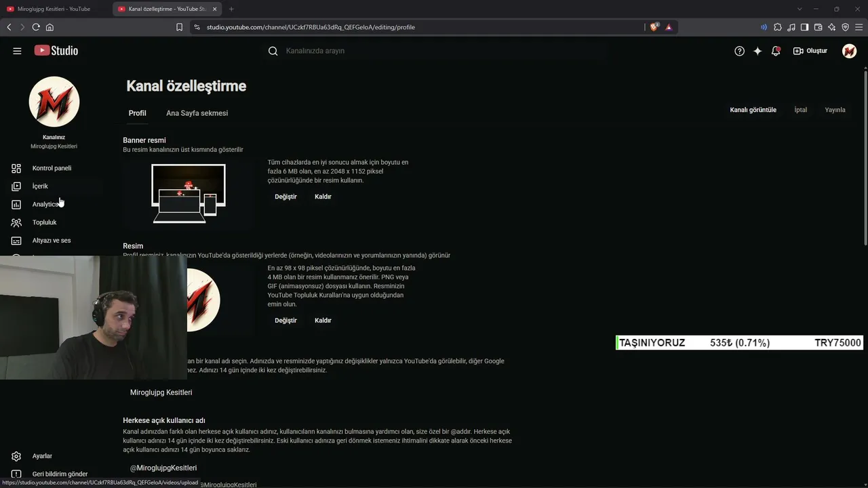Click the banner preview thumbnail
Image resolution: width=868 pixels, height=488 pixels.
point(189,195)
